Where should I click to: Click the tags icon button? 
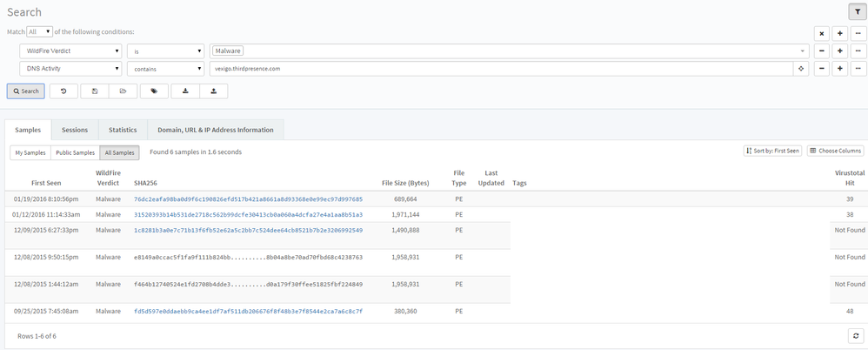click(154, 91)
